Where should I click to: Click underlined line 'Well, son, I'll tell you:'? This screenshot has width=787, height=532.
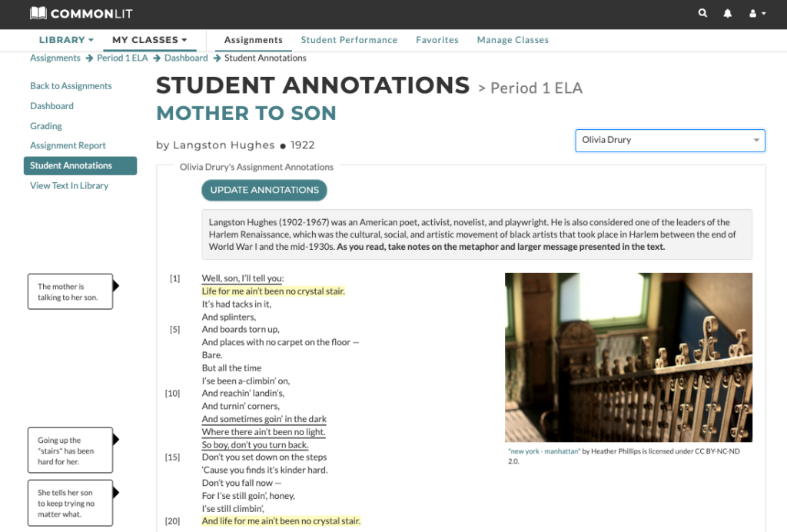(243, 278)
